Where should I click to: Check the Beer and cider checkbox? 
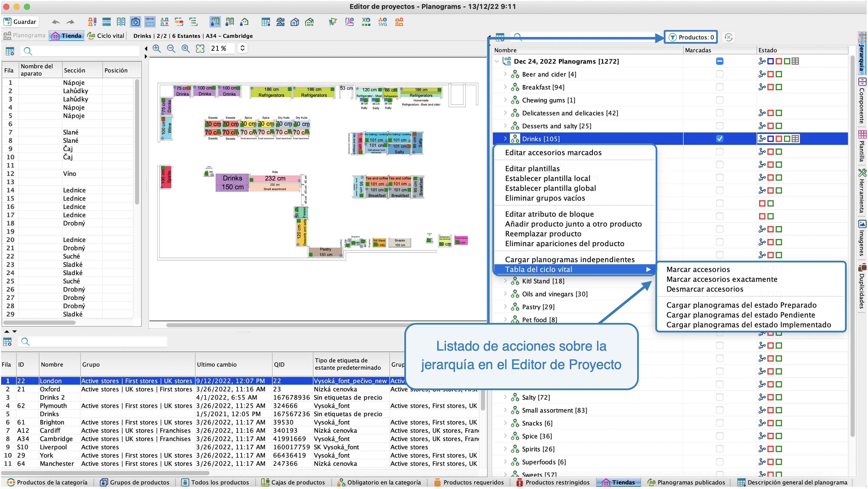click(720, 74)
